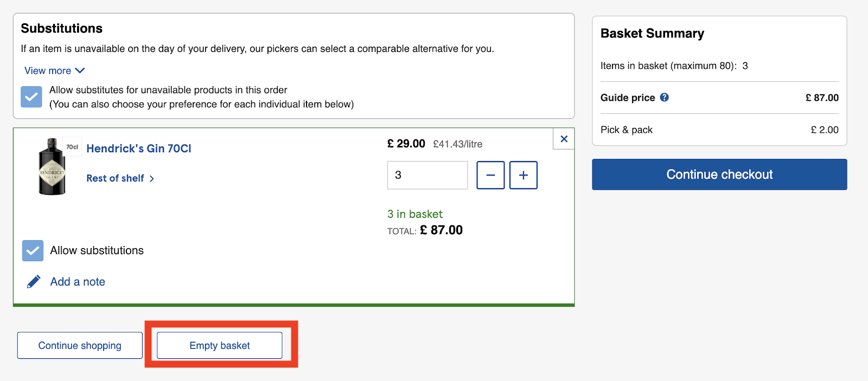Screen dimensions: 868x381
Task: Click the Rest of shelf link
Action: tap(115, 178)
